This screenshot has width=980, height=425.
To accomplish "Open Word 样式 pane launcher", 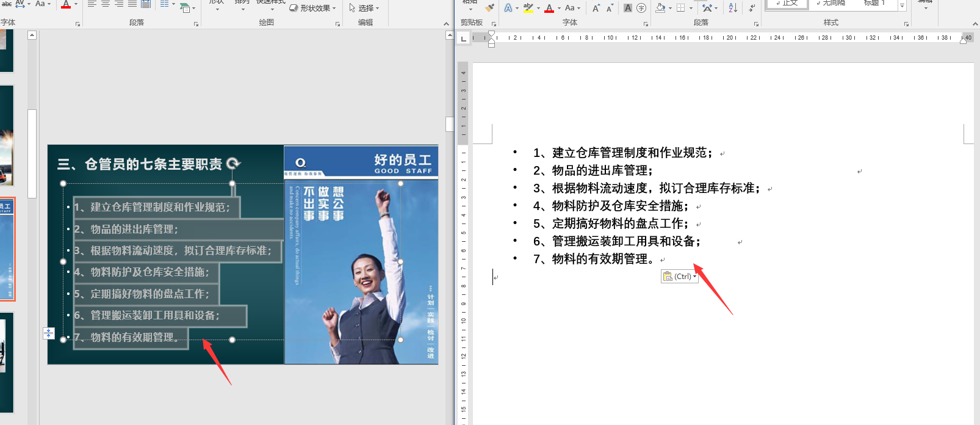I will click(x=906, y=24).
